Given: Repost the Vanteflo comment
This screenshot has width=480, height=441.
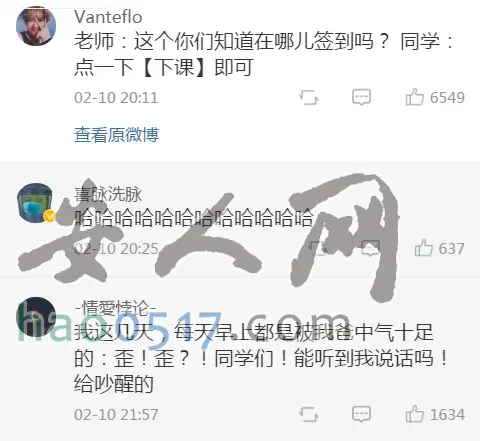Looking at the screenshot, I should click(x=309, y=98).
